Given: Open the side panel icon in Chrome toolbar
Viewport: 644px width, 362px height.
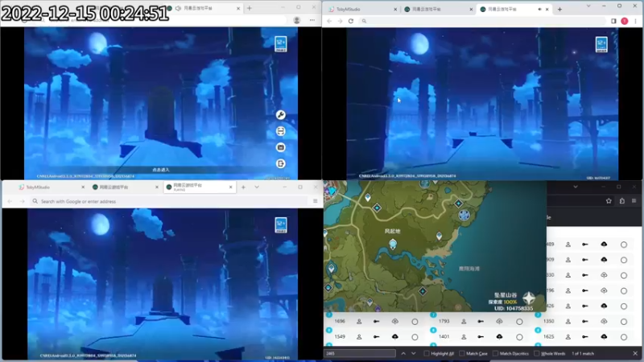Looking at the screenshot, I should click(x=613, y=21).
